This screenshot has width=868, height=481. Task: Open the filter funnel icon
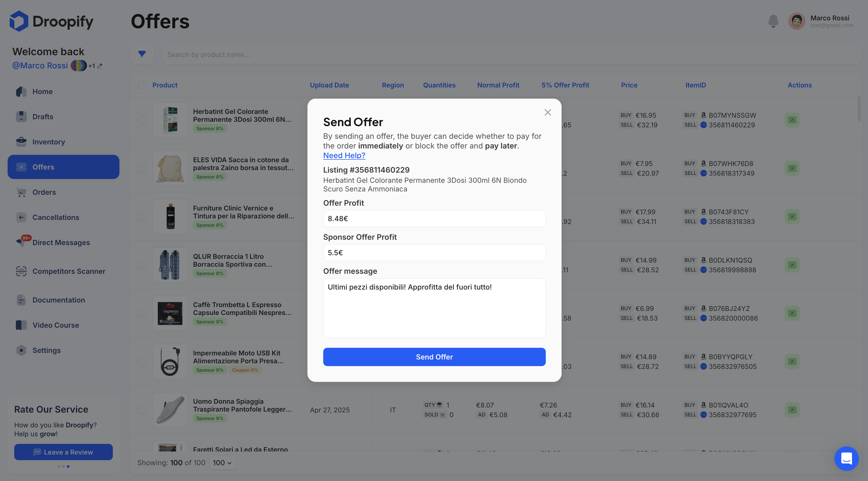(x=142, y=54)
